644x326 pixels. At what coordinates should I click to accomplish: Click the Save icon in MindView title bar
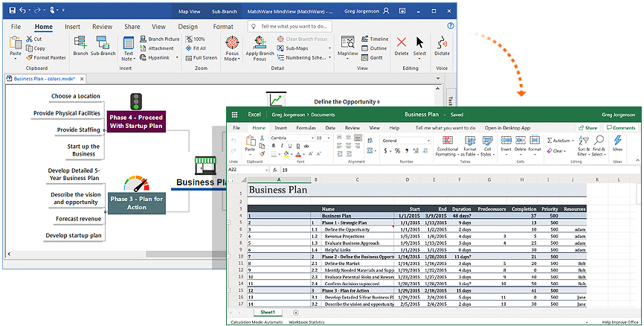click(12, 10)
